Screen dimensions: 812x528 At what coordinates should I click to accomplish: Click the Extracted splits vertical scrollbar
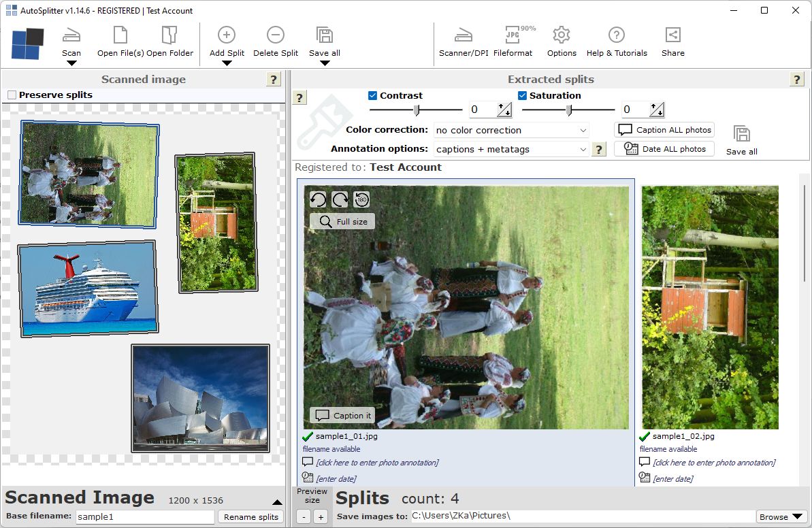(805, 233)
